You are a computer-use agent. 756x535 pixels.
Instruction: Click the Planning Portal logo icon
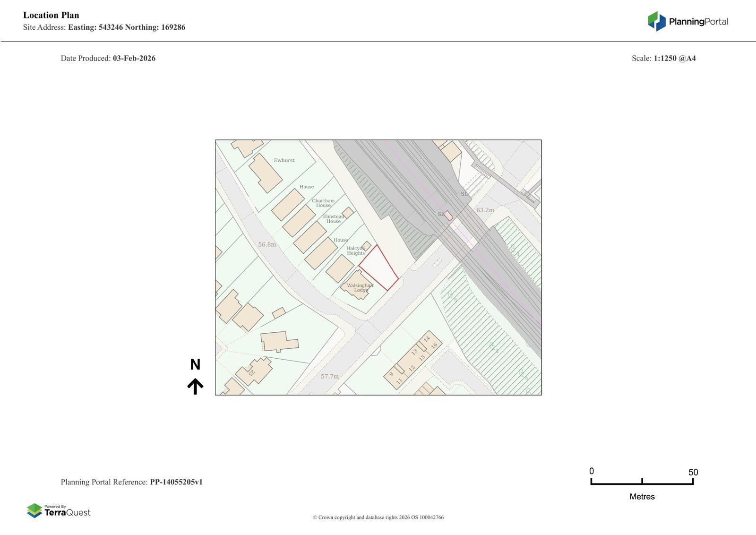(x=656, y=21)
